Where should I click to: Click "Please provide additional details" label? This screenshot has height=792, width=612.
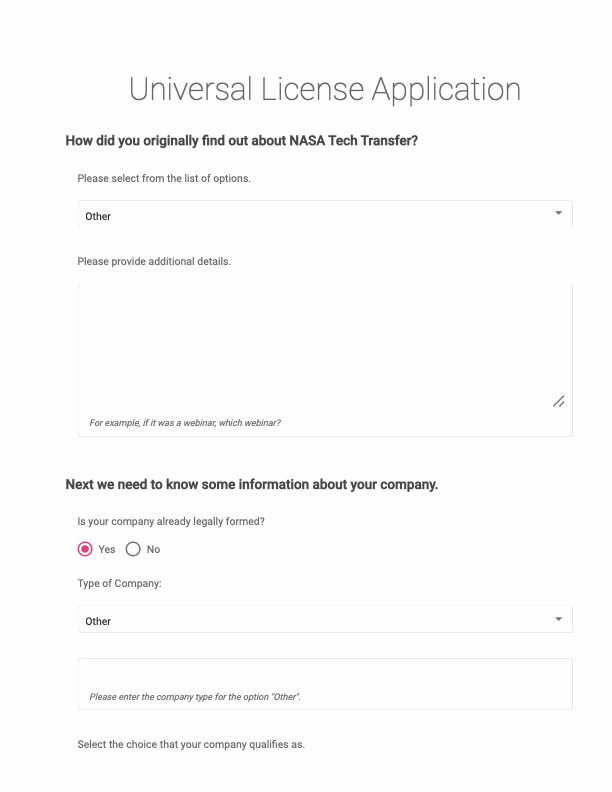[154, 262]
